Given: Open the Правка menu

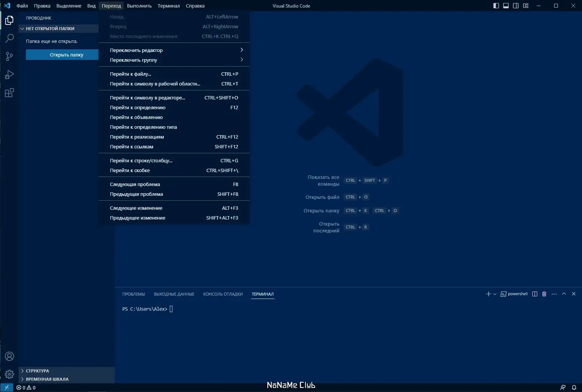Looking at the screenshot, I should 42,6.
